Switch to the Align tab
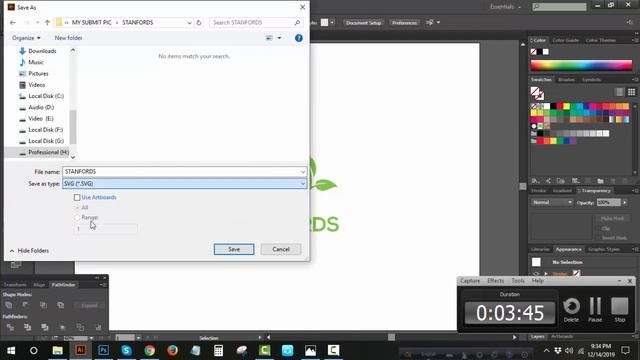Image resolution: width=640 pixels, height=360 pixels. [x=39, y=285]
